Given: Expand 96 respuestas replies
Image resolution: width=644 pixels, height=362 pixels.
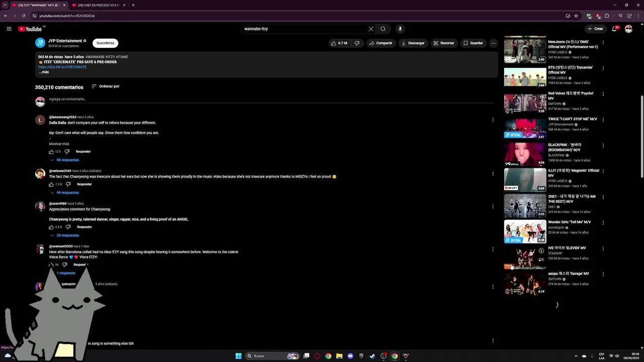Looking at the screenshot, I should [64, 160].
